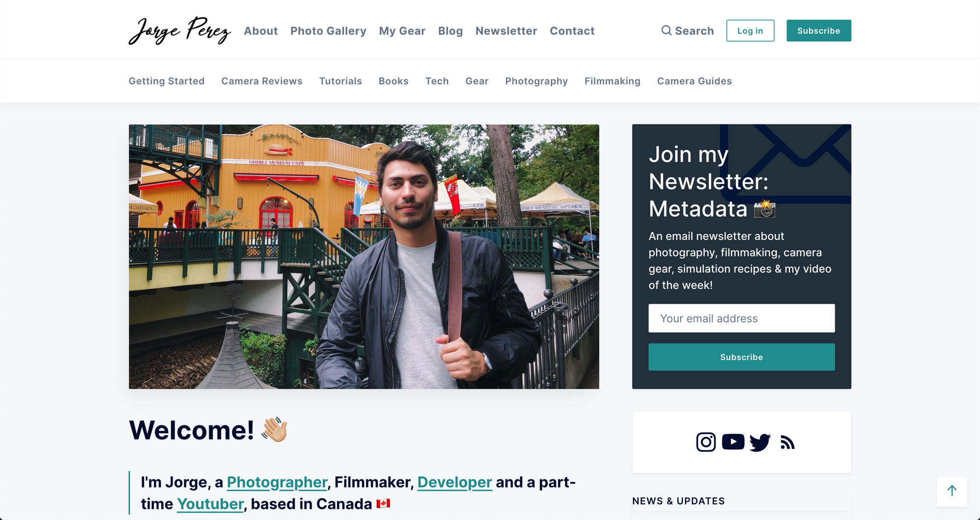
Task: Click the header Subscribe button
Action: 819,30
